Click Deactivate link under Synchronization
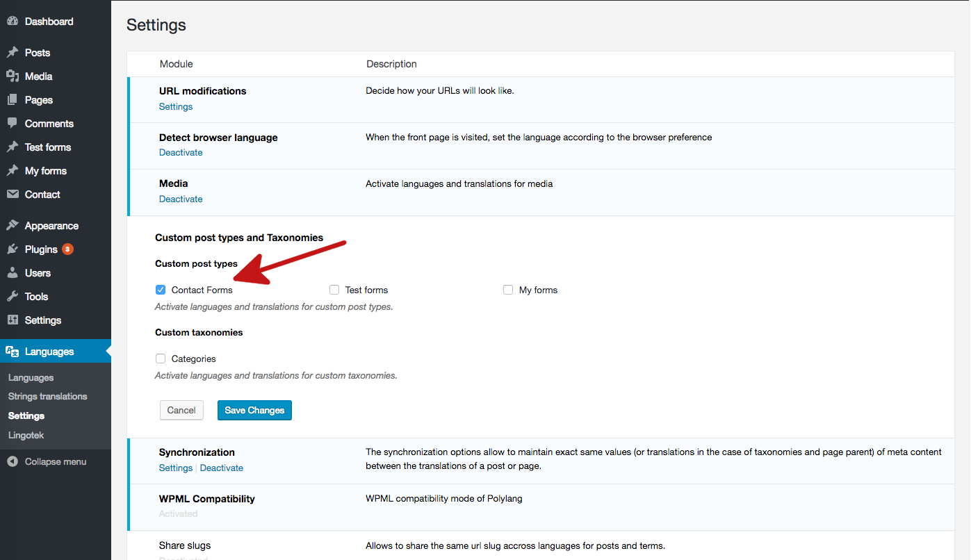This screenshot has height=560, width=971. click(222, 468)
